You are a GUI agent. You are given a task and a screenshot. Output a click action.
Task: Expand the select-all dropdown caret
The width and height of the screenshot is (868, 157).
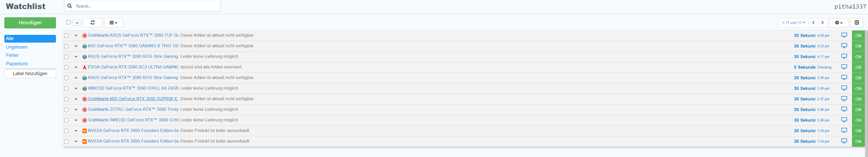point(77,23)
